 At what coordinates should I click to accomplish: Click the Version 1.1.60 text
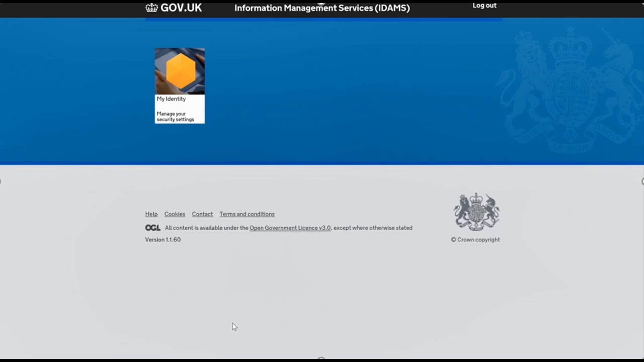[x=163, y=240]
